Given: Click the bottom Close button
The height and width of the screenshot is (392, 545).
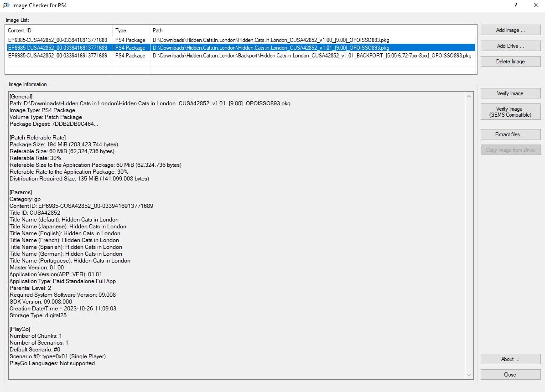Looking at the screenshot, I should 510,375.
